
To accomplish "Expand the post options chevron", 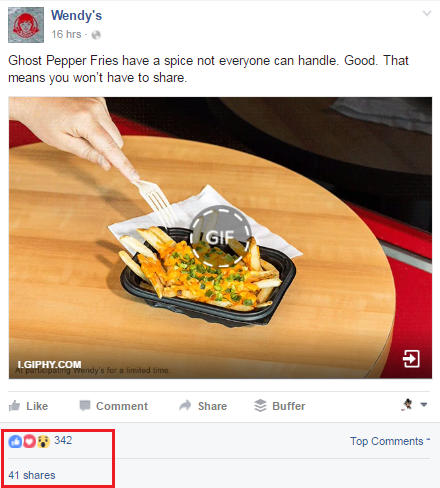I will [x=427, y=13].
